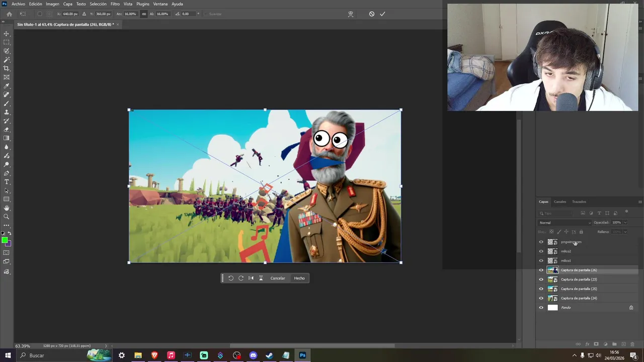Click the X position input field
Image resolution: width=644 pixels, height=362 pixels.
click(x=70, y=14)
